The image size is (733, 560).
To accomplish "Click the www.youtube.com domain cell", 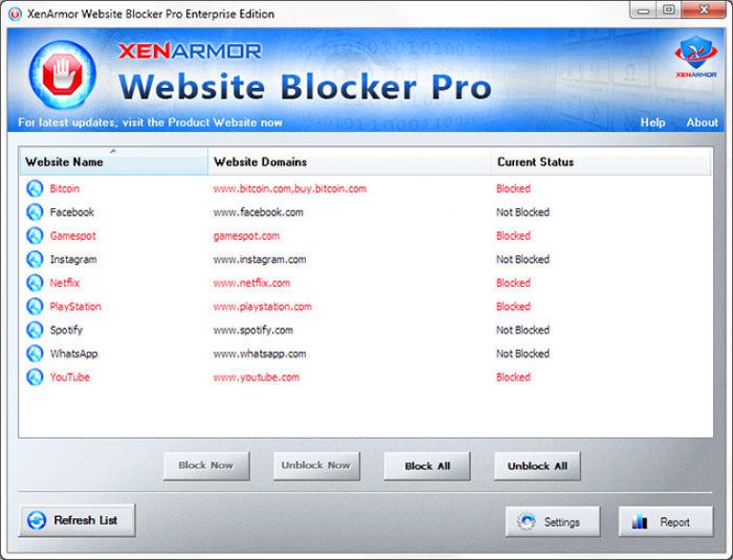I will [x=256, y=377].
